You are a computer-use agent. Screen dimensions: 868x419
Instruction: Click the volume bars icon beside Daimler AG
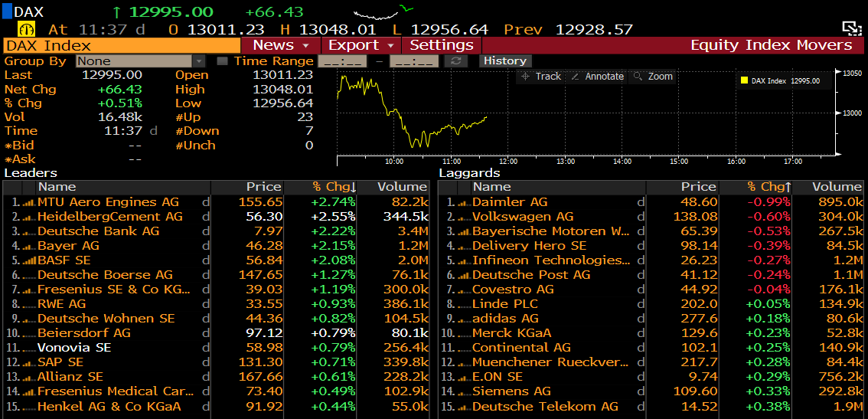[x=463, y=203]
